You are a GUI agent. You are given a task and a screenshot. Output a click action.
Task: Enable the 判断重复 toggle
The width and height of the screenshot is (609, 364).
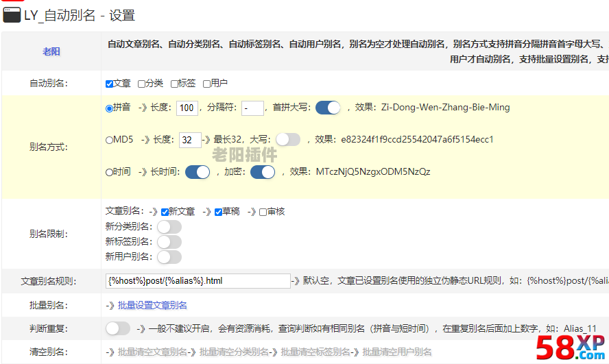118,328
